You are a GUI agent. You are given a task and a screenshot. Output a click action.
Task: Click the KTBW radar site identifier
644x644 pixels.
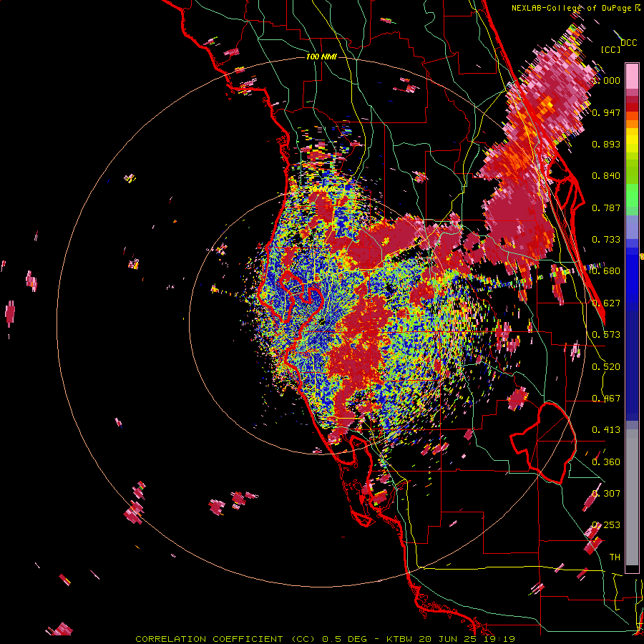(x=401, y=639)
